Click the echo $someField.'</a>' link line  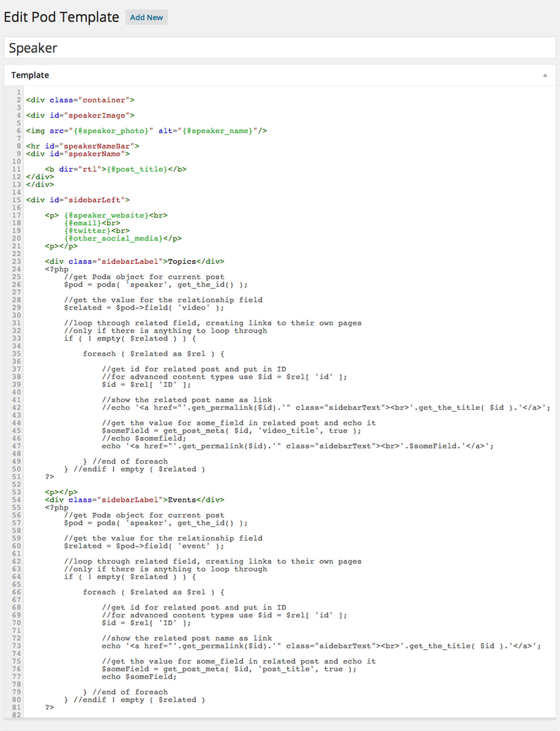coord(298,446)
